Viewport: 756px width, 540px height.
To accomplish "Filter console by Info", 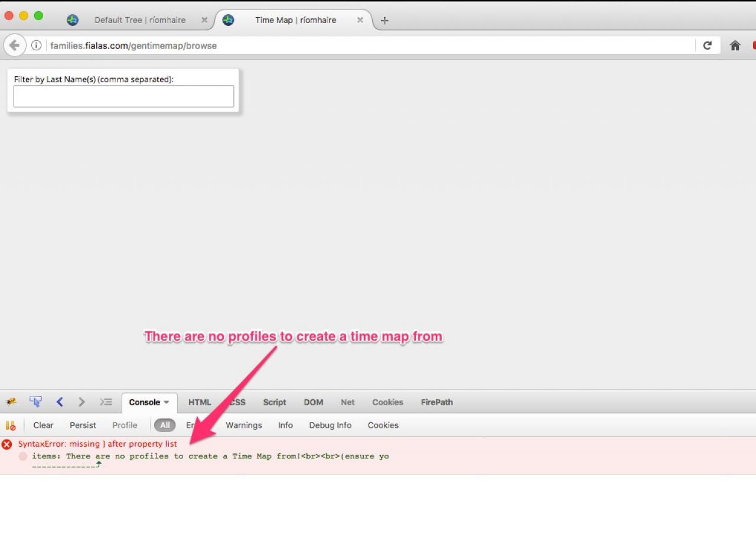I will (285, 425).
